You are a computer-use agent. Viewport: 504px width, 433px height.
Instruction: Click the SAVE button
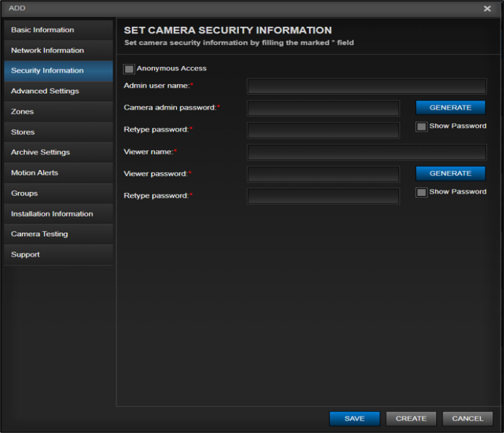355,419
